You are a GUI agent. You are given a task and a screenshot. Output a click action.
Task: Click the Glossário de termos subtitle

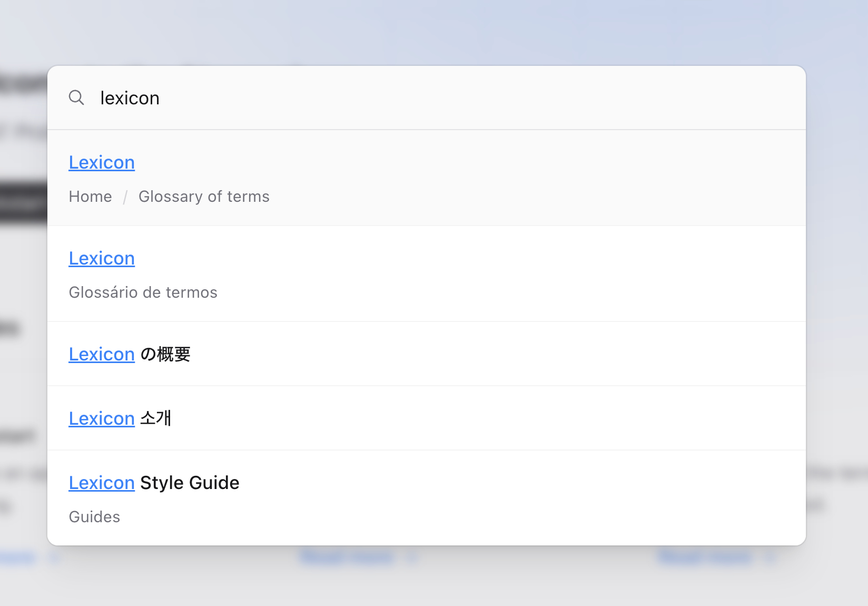[x=143, y=292]
